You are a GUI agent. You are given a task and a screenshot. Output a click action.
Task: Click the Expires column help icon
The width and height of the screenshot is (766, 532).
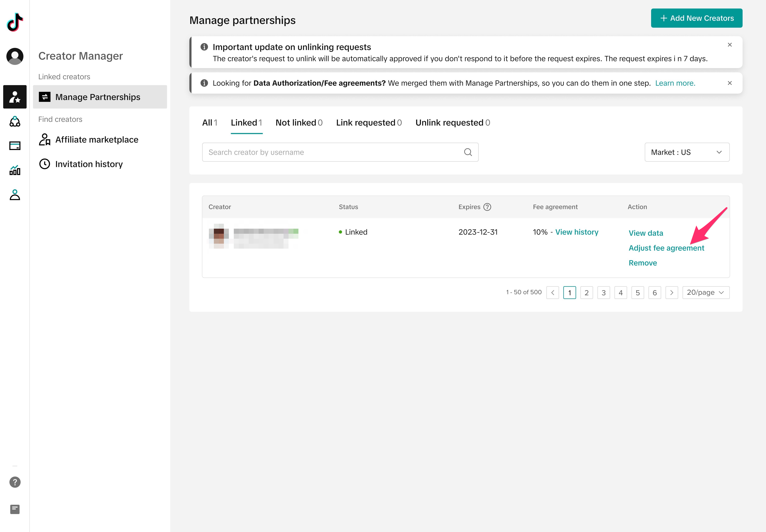pyautogui.click(x=487, y=207)
